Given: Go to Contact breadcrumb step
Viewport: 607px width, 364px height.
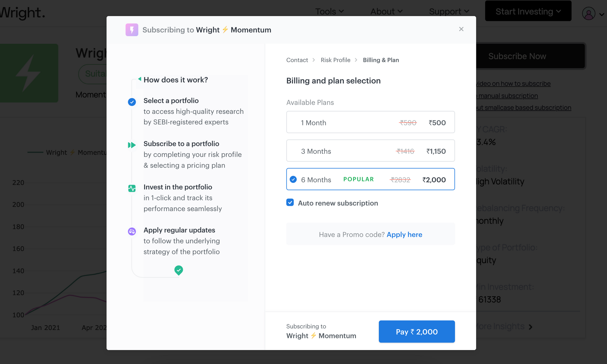Looking at the screenshot, I should point(297,60).
